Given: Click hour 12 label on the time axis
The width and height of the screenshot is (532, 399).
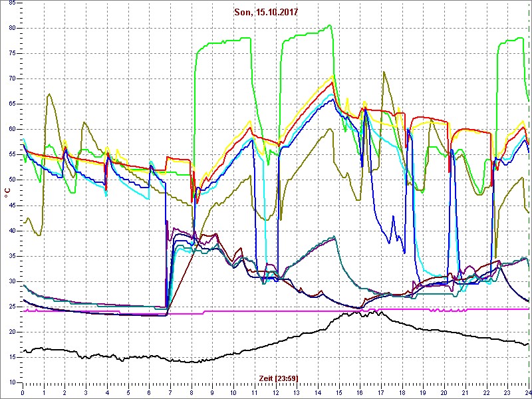Looking at the screenshot, I should tap(276, 393).
